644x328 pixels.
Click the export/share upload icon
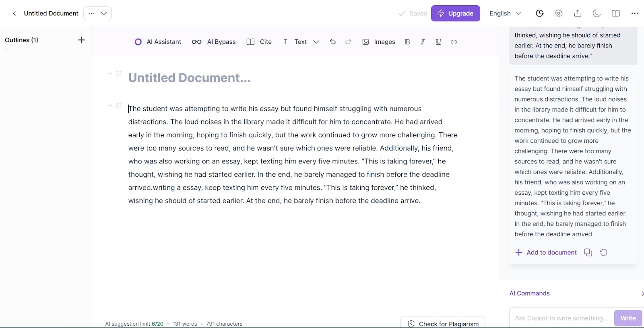578,13
